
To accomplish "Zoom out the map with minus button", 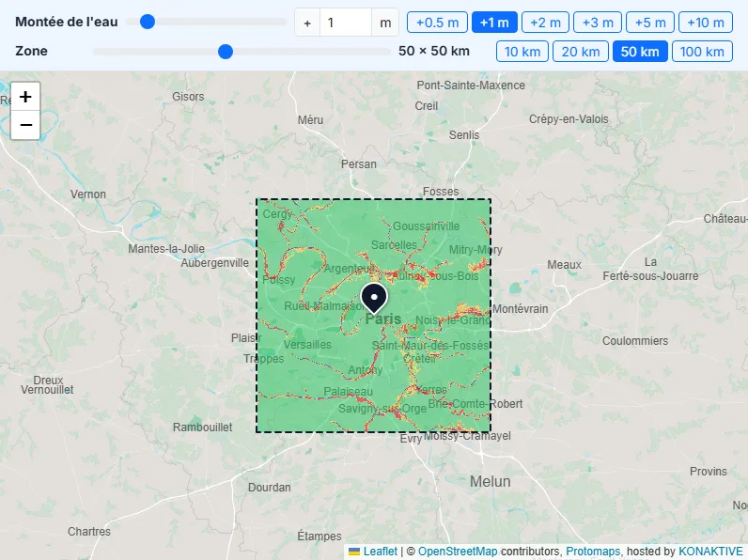I will coord(25,125).
